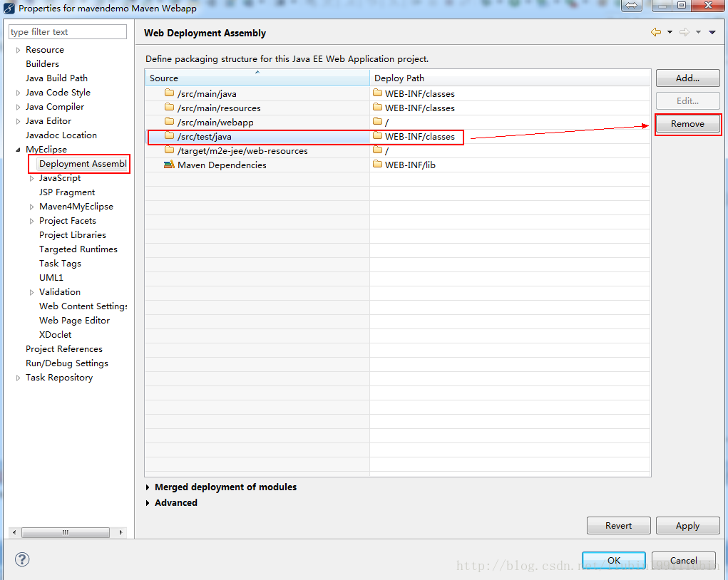Select Project References in the tree
Image resolution: width=728 pixels, height=580 pixels.
click(64, 349)
